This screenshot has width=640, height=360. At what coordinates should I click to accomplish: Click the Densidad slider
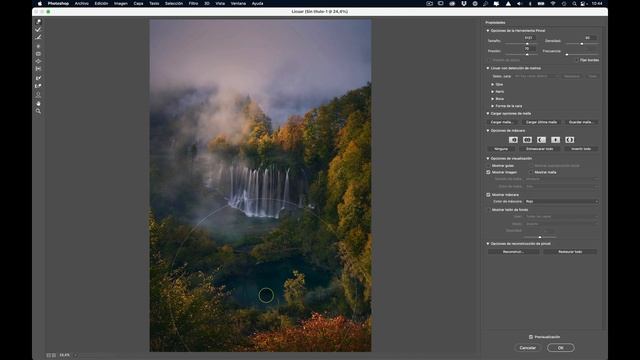(x=581, y=44)
